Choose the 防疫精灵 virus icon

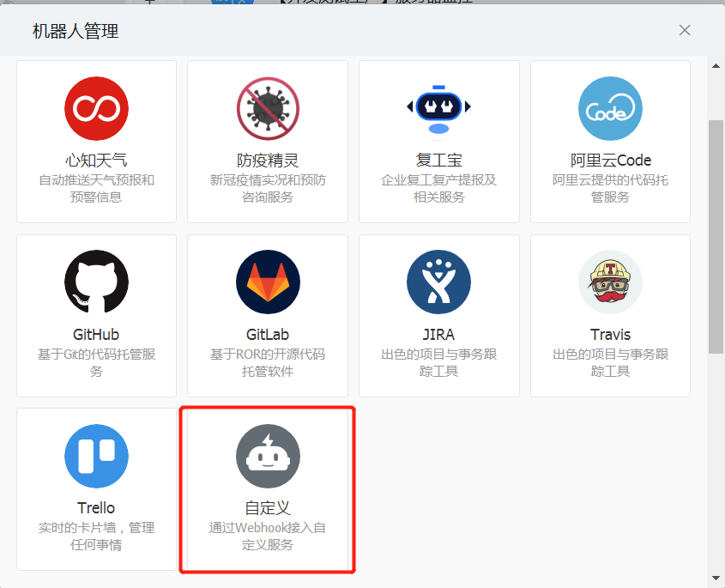tap(268, 108)
